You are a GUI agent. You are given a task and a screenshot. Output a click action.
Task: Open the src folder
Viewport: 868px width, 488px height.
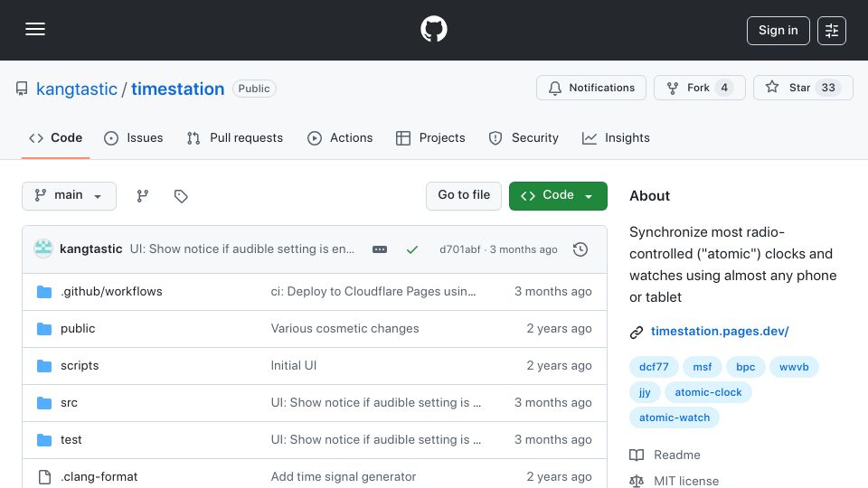[x=70, y=403]
